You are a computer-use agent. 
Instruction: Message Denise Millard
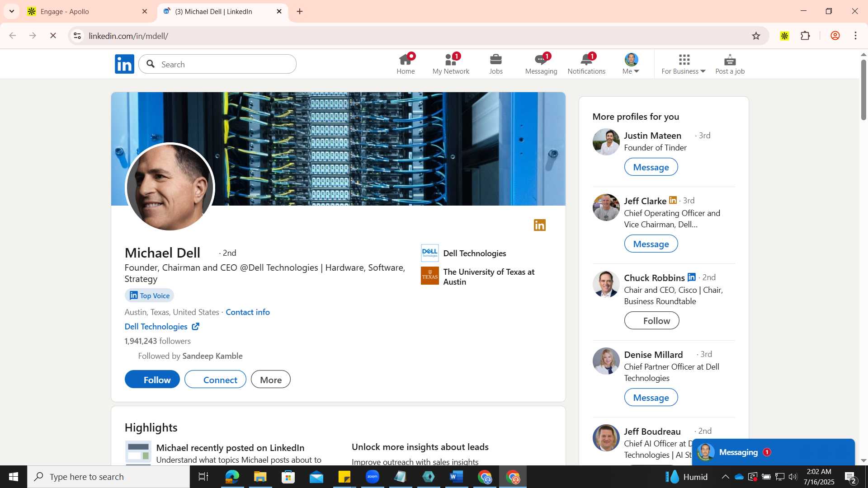pos(651,398)
